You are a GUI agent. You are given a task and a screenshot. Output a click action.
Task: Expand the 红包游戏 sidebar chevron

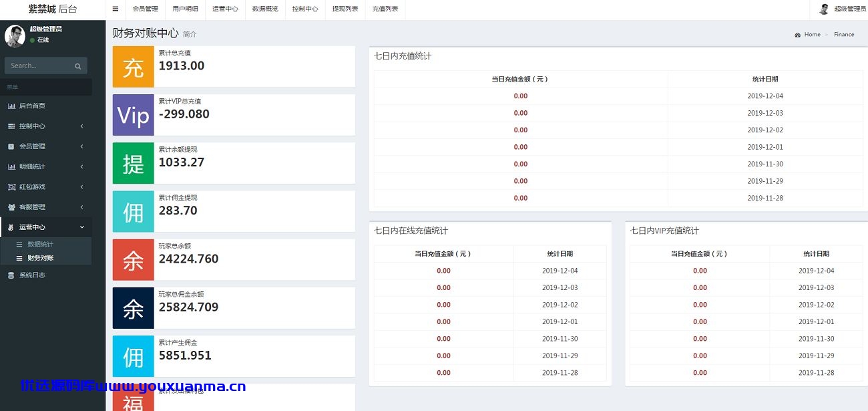pos(81,186)
